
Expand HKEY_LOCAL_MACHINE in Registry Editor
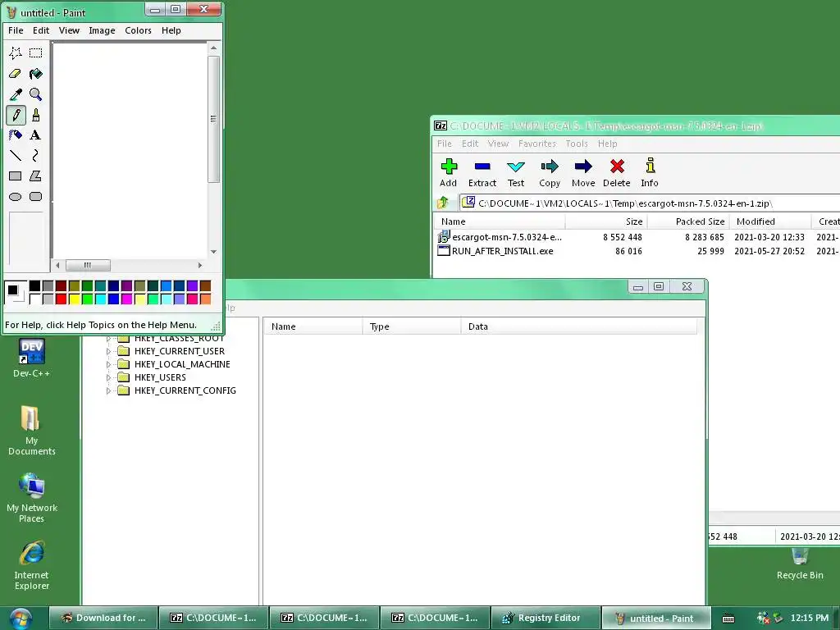(109, 364)
